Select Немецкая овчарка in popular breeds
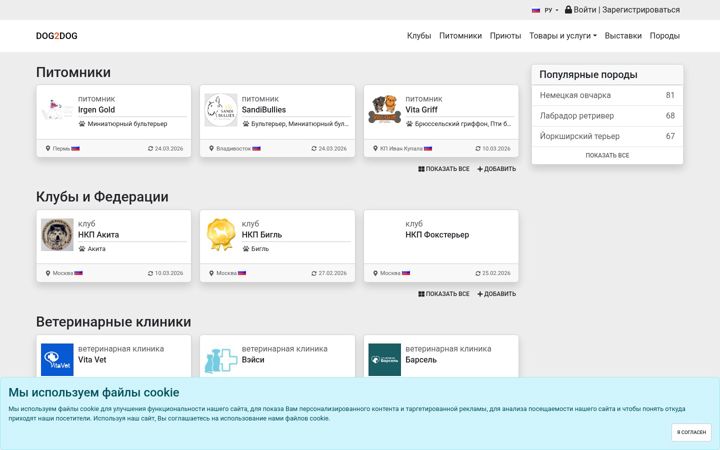 (x=607, y=96)
